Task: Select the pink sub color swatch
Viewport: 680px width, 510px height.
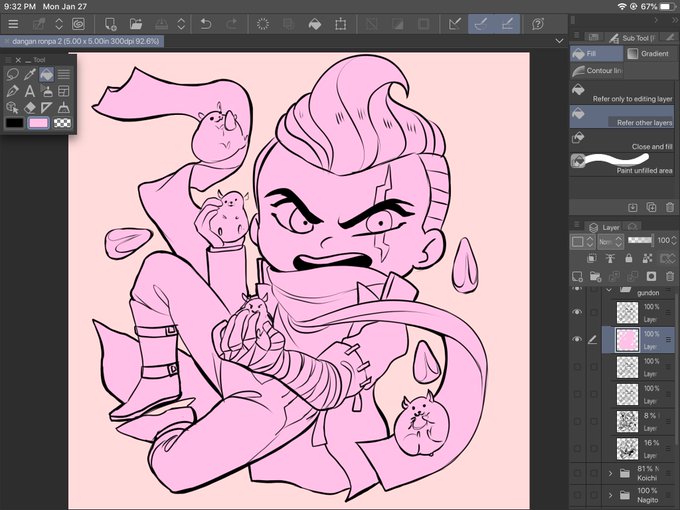Action: (38, 123)
